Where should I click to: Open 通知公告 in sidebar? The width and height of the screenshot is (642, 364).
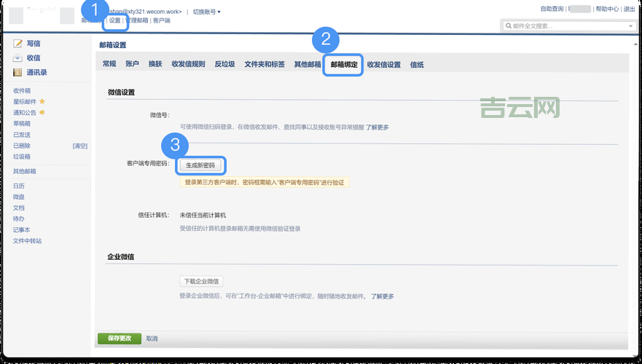(25, 112)
